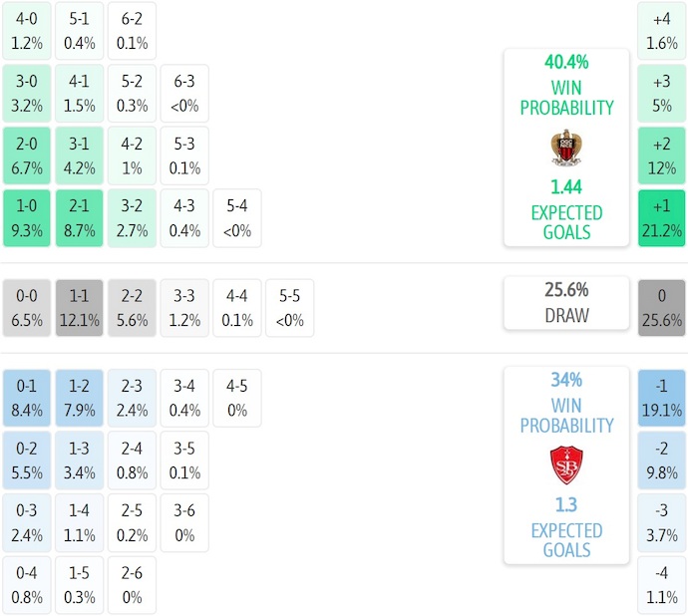Open the 25.6% Draw card
This screenshot has width=688, height=616.
coord(565,303)
